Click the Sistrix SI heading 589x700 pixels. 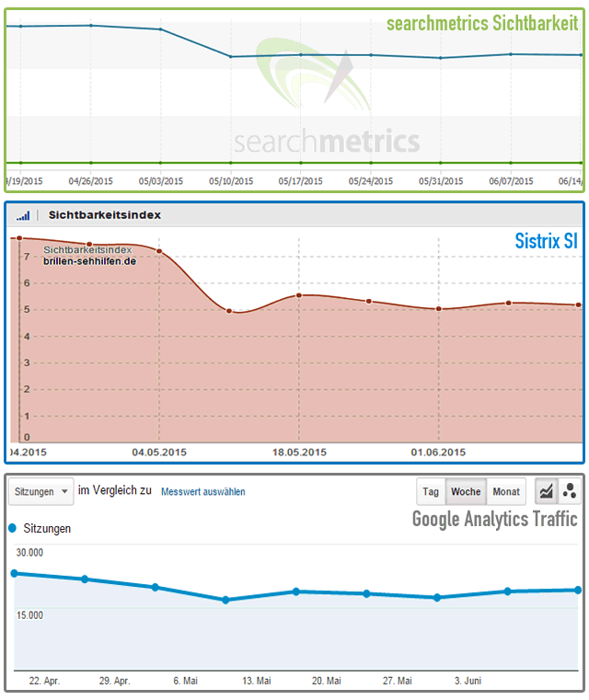tap(546, 241)
